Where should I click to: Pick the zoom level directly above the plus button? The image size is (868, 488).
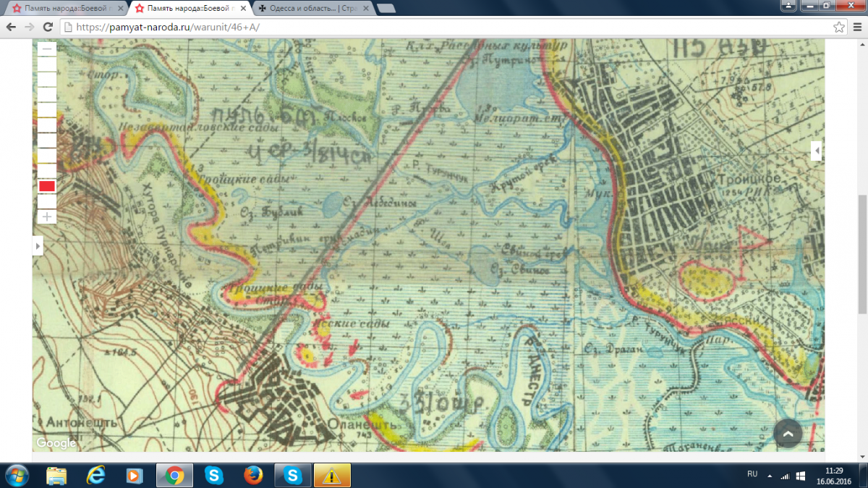pyautogui.click(x=47, y=201)
